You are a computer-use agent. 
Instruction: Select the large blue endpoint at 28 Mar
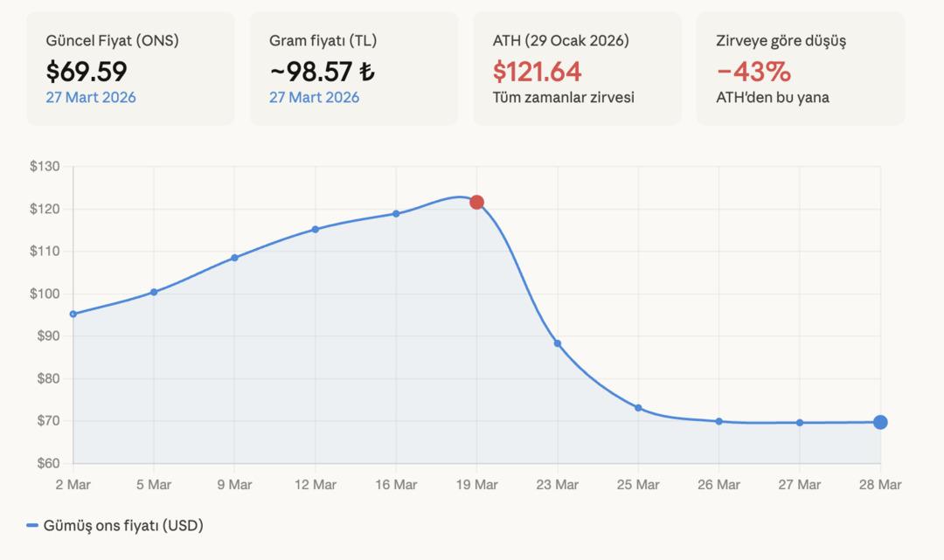pos(880,423)
